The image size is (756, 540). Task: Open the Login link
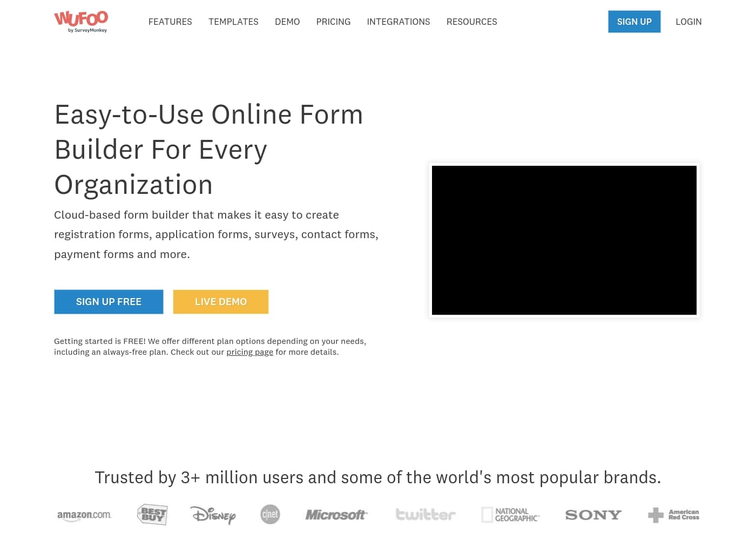point(688,22)
